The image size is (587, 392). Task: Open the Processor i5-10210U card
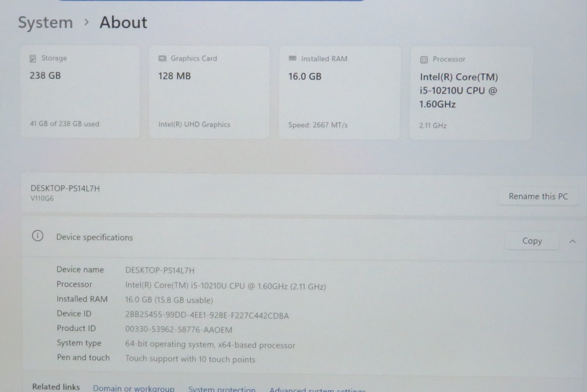[470, 93]
